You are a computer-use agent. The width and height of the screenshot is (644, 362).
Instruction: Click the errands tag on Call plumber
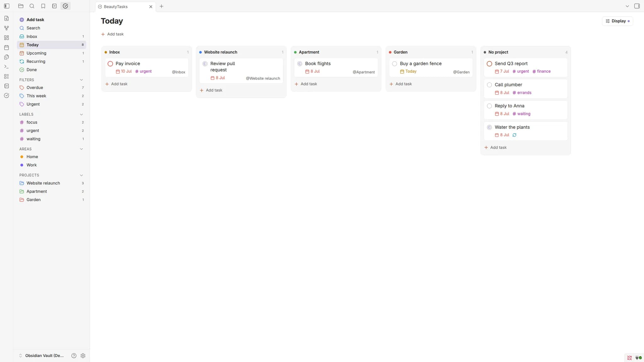click(x=522, y=93)
